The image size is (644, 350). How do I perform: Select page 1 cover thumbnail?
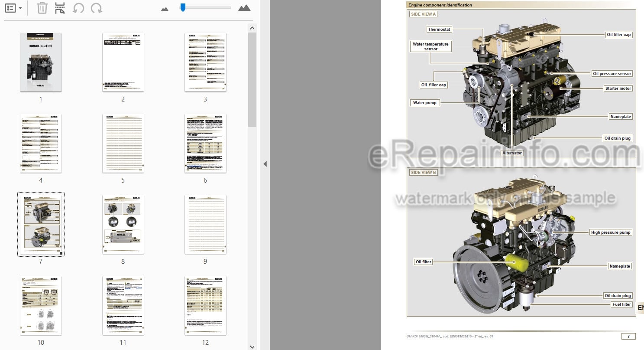point(41,62)
